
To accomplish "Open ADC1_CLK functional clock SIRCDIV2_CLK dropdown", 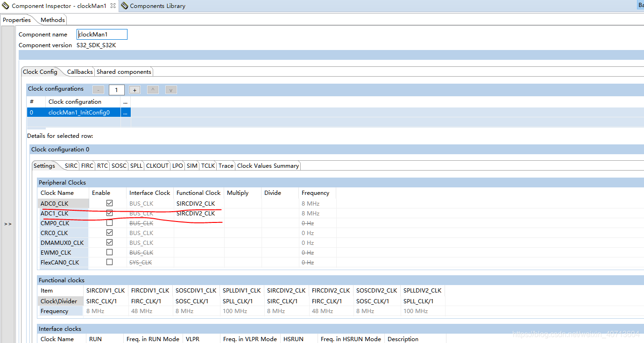I will coord(198,213).
